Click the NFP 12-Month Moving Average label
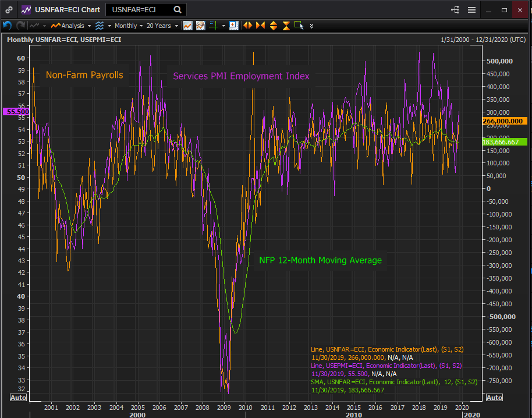 click(x=320, y=260)
